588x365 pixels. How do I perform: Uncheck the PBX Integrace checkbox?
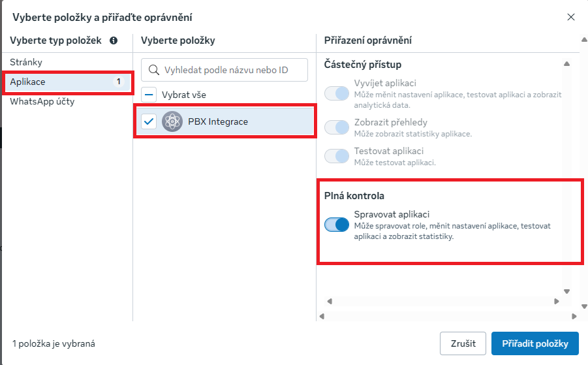tap(149, 121)
